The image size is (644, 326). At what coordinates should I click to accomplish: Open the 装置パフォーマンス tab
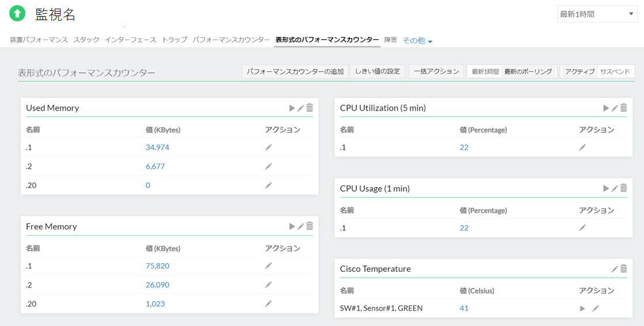tap(39, 40)
